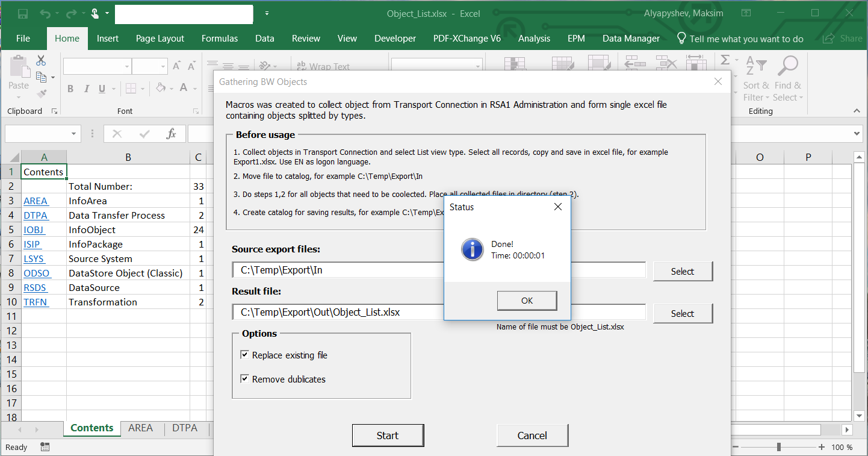Click the Underline formatting button
This screenshot has height=456, width=868.
(101, 89)
